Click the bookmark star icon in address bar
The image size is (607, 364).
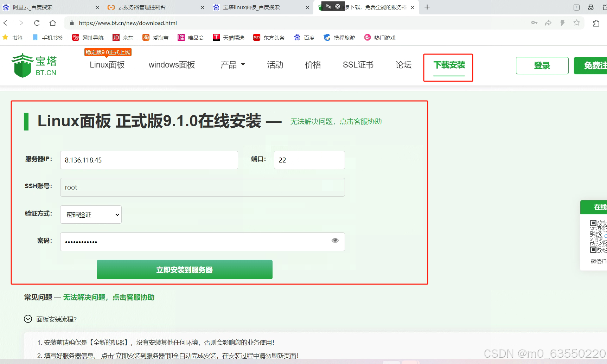pos(576,23)
